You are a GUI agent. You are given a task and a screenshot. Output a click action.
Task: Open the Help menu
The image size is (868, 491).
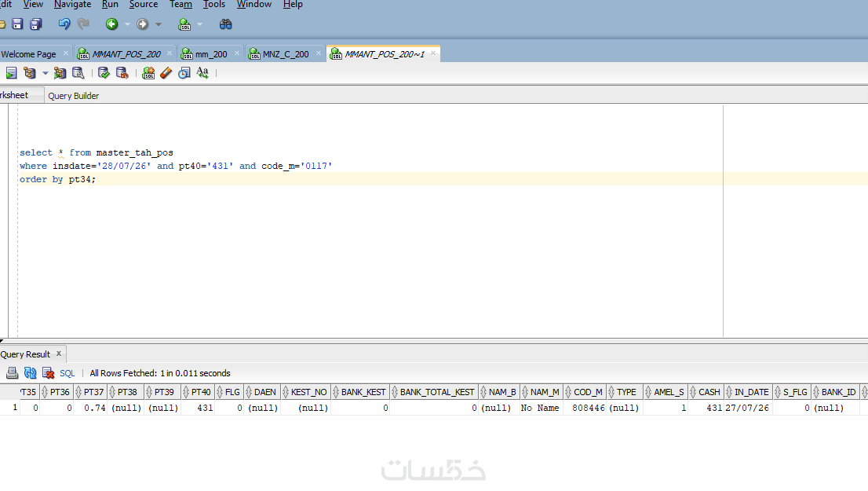pyautogui.click(x=293, y=5)
